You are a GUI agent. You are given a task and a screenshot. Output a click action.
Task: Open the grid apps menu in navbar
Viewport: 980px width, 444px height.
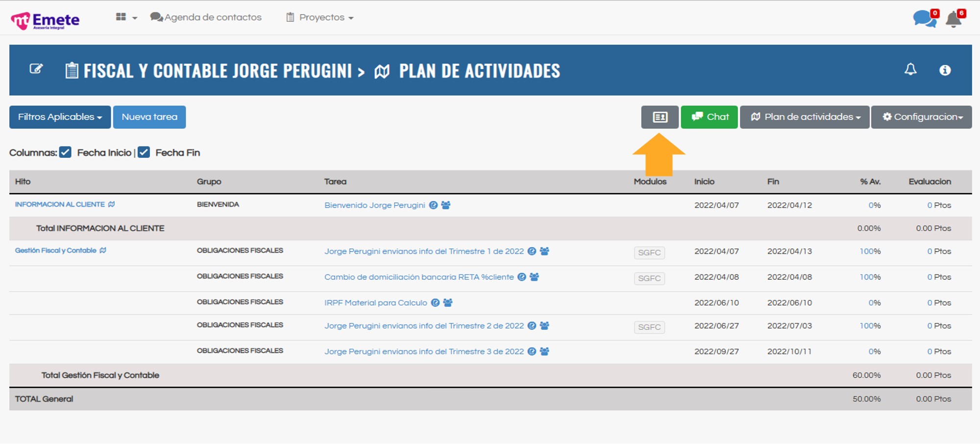(x=126, y=17)
